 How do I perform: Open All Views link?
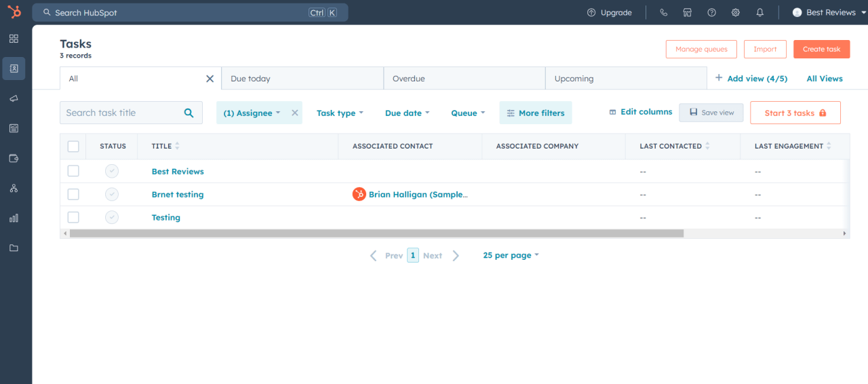825,79
